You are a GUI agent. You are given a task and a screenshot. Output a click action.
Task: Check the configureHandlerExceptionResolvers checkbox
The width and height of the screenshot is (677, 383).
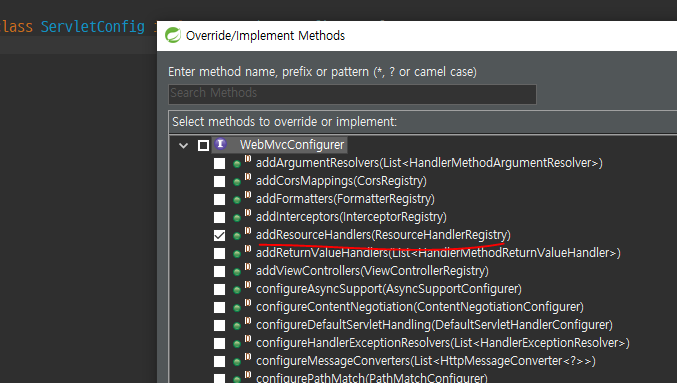tap(219, 343)
